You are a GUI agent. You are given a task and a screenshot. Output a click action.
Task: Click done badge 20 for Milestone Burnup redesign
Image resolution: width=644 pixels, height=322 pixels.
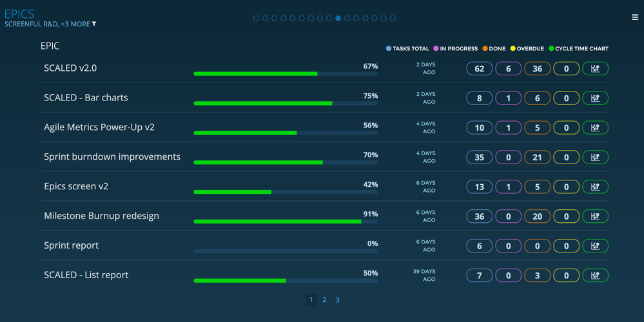click(537, 216)
